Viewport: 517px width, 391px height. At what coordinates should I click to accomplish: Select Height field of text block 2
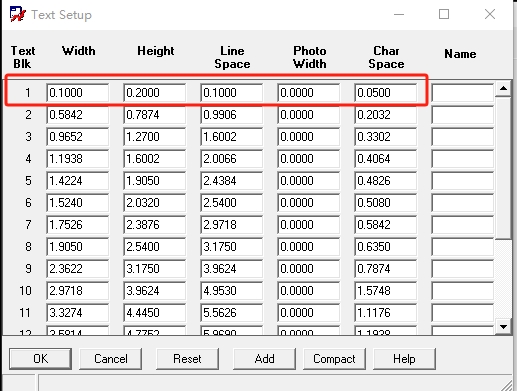pyautogui.click(x=154, y=115)
